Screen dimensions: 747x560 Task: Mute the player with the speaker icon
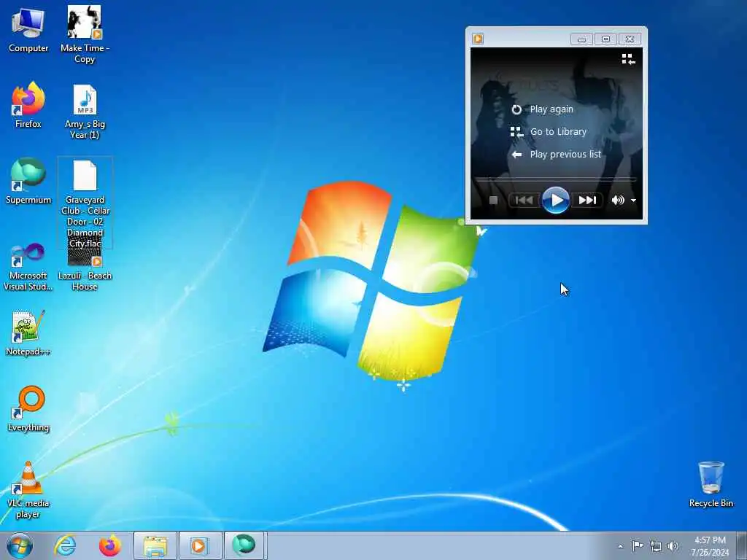point(617,201)
